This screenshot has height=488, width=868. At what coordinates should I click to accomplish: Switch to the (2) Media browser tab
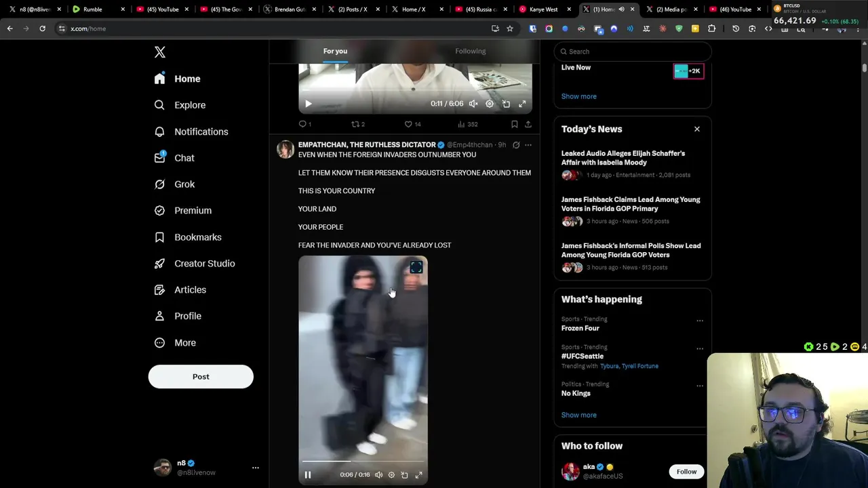671,9
